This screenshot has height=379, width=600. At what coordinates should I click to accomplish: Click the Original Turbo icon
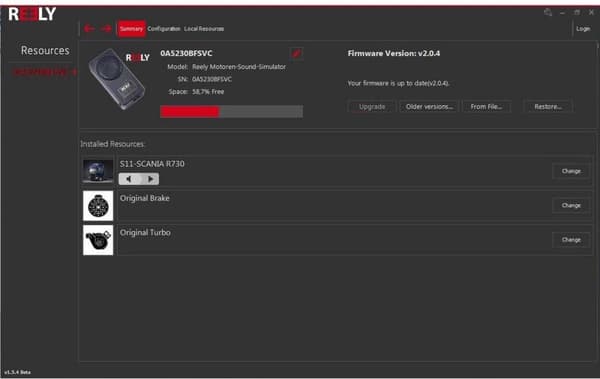pyautogui.click(x=98, y=240)
